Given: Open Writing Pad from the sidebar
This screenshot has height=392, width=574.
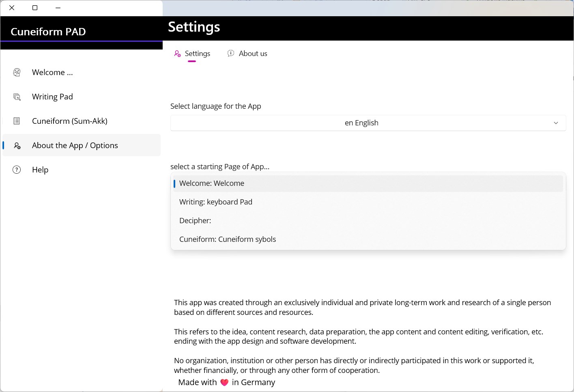Looking at the screenshot, I should [x=52, y=97].
